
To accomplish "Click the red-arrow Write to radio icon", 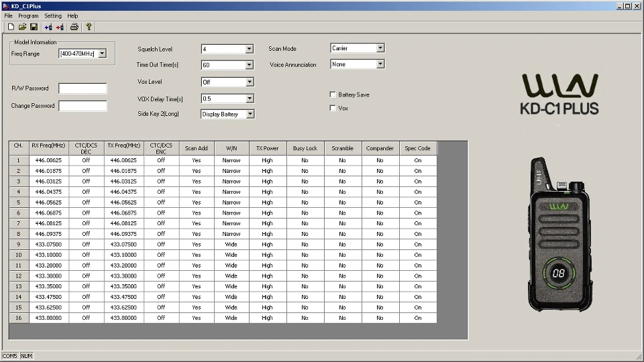I will pyautogui.click(x=60, y=27).
